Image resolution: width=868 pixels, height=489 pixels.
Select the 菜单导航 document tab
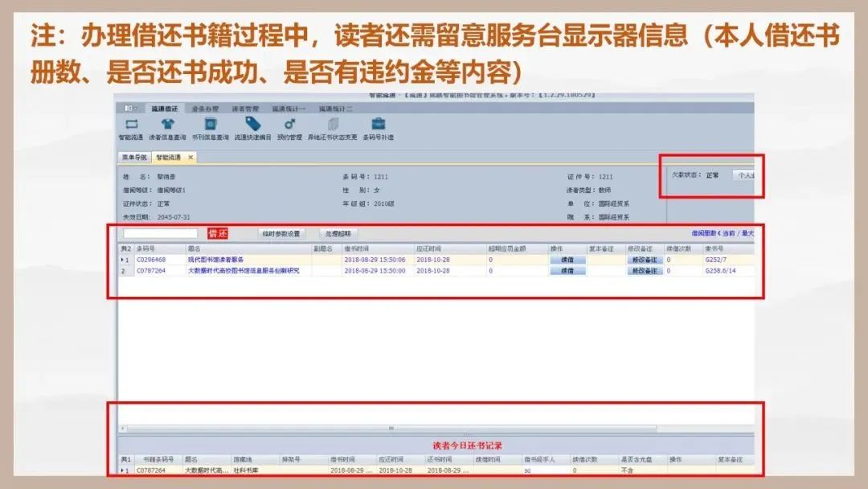[133, 158]
